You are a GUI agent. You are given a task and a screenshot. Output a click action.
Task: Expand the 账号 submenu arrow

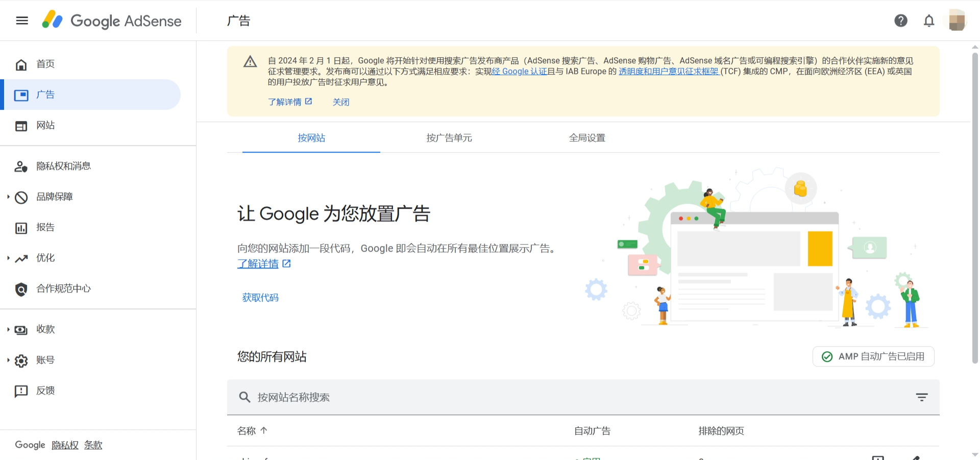point(8,360)
